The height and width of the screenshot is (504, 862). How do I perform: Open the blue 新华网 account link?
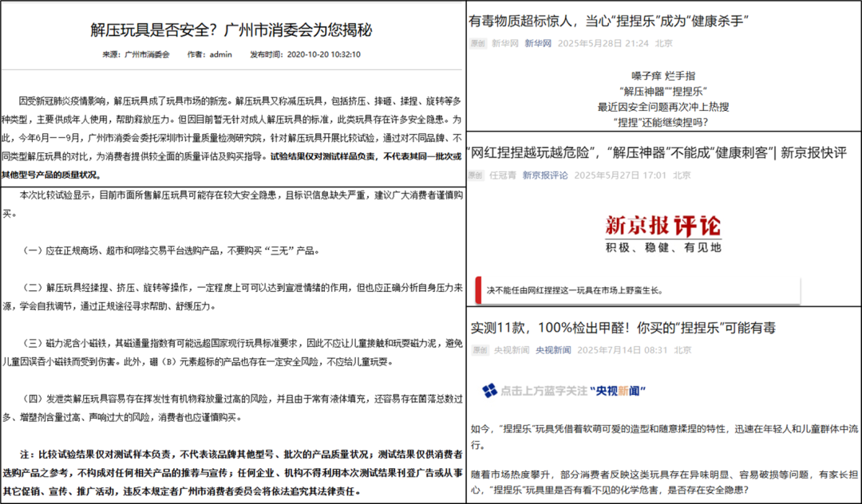coord(537,43)
